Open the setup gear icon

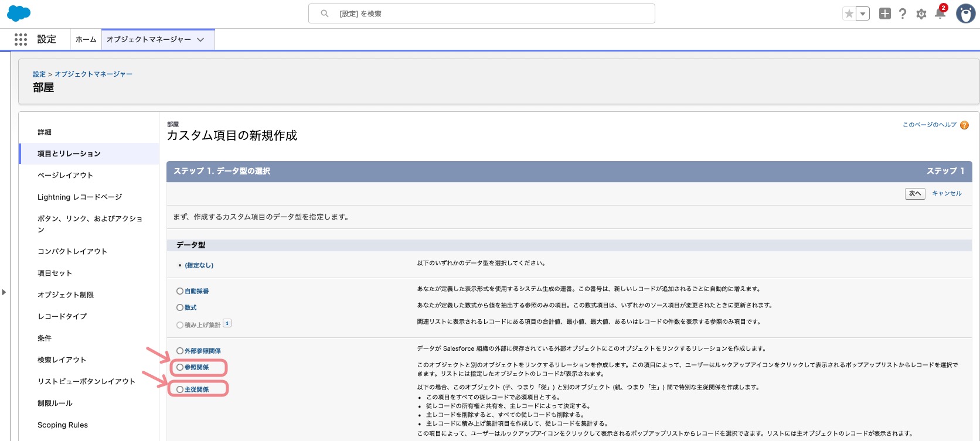tap(921, 13)
